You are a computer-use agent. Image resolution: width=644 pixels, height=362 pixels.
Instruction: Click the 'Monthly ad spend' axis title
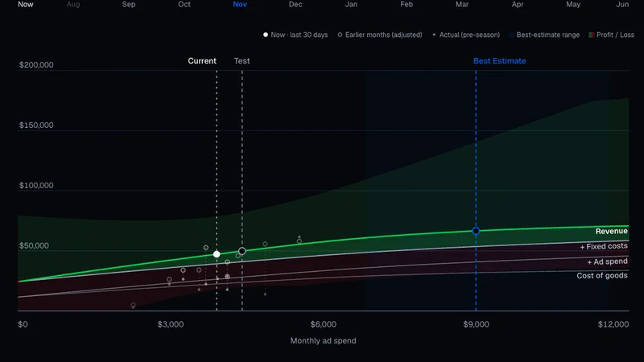click(324, 340)
